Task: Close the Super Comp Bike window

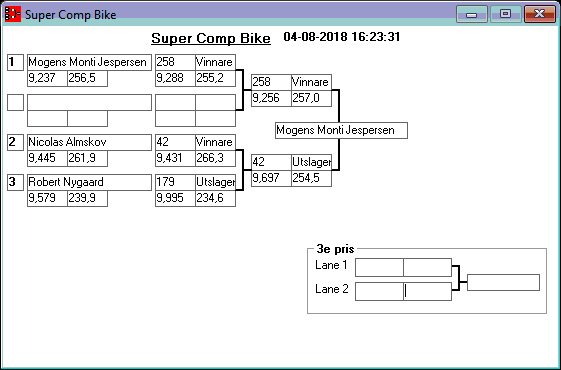Action: pos(539,14)
